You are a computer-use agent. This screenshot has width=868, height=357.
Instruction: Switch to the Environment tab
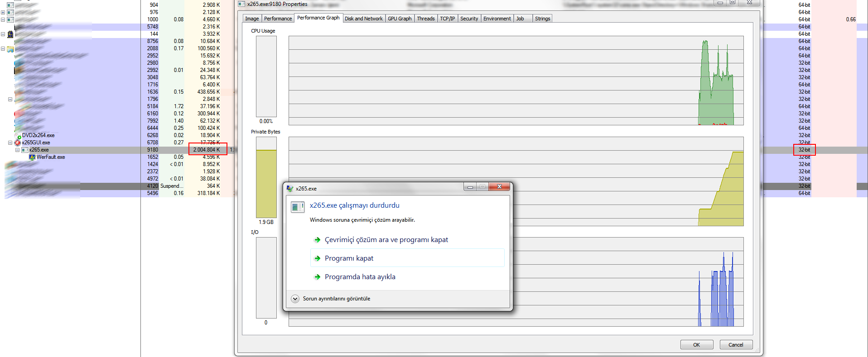[497, 19]
